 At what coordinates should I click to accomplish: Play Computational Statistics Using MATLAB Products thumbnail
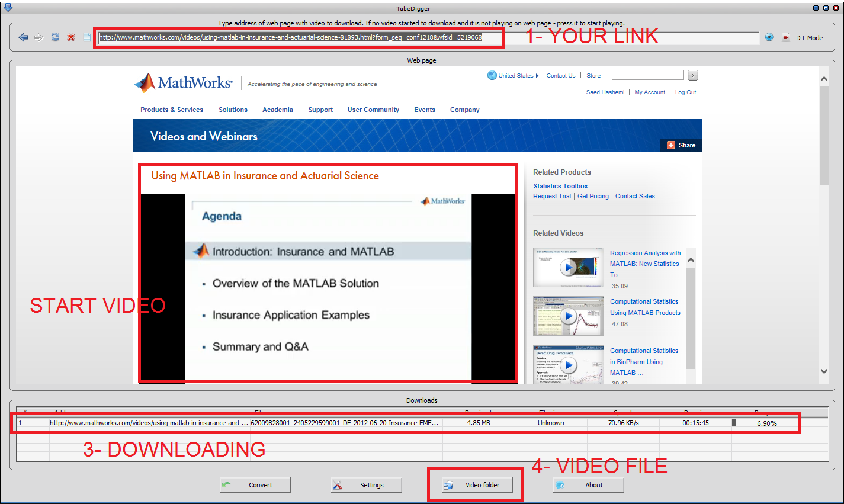click(x=569, y=316)
